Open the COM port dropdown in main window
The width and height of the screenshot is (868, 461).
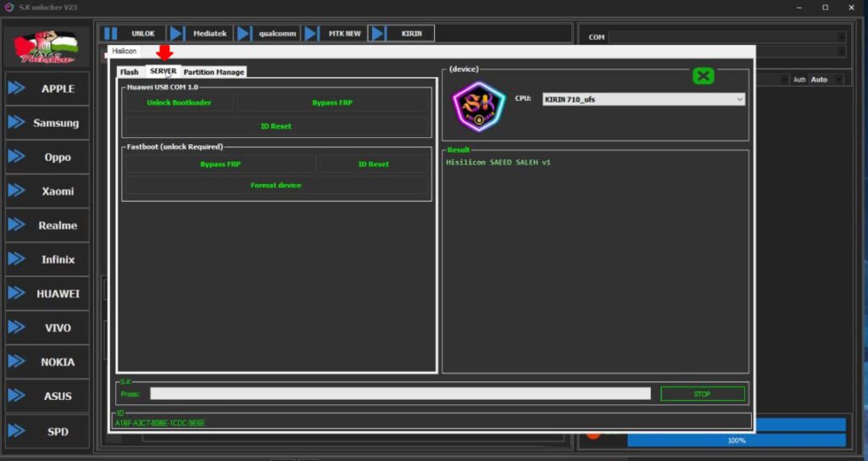[x=726, y=37]
